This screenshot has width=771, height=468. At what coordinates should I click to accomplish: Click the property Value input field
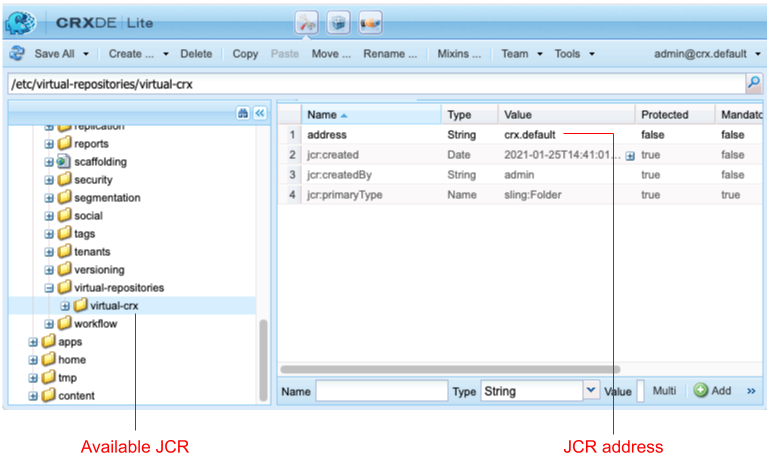click(640, 391)
